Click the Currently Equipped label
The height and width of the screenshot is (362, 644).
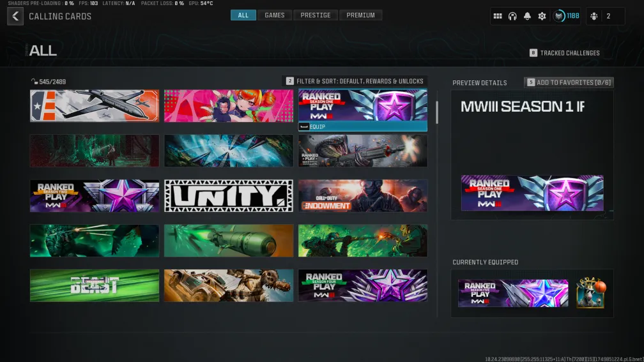[x=485, y=262]
